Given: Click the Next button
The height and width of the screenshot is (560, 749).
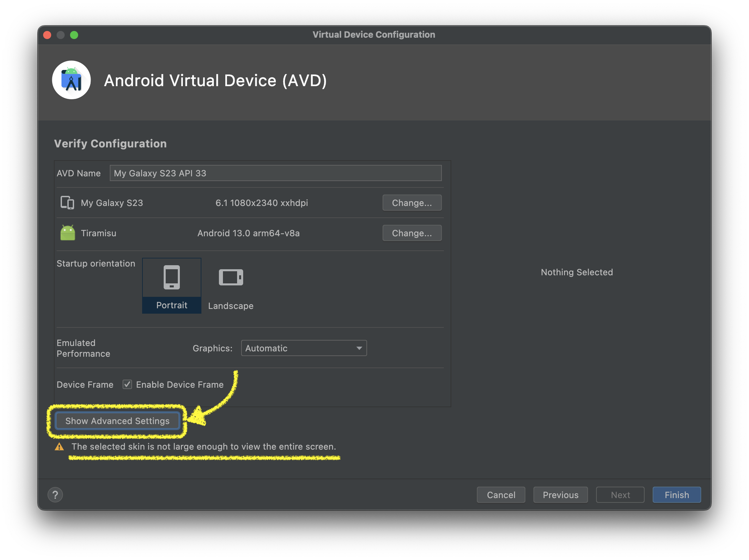Looking at the screenshot, I should [x=620, y=495].
